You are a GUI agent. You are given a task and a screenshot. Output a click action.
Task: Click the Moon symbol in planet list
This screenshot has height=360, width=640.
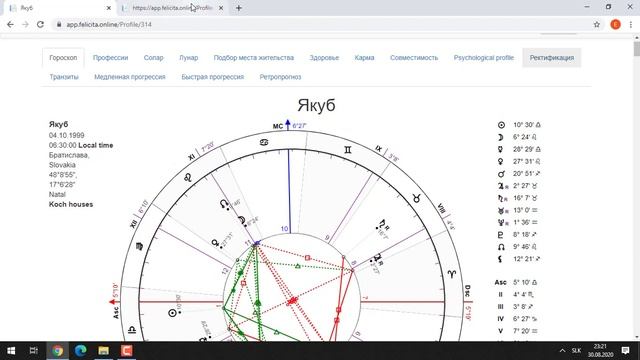point(501,137)
